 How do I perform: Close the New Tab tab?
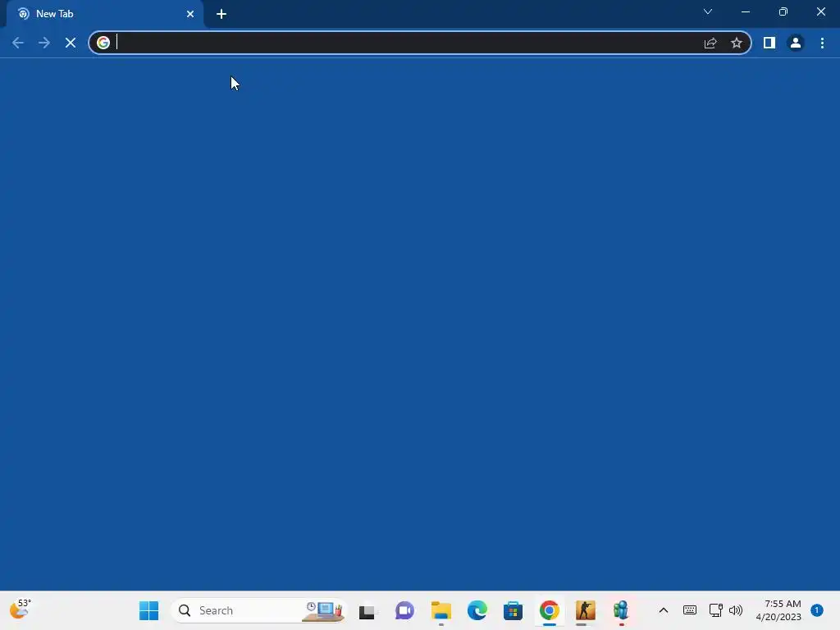(x=190, y=14)
